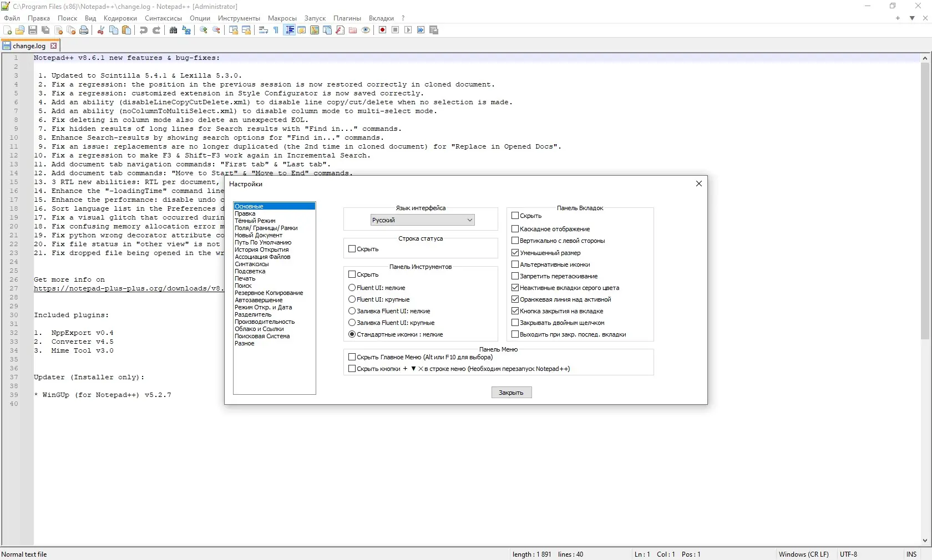
Task: Click the plus button in the menu bar
Action: (x=898, y=18)
